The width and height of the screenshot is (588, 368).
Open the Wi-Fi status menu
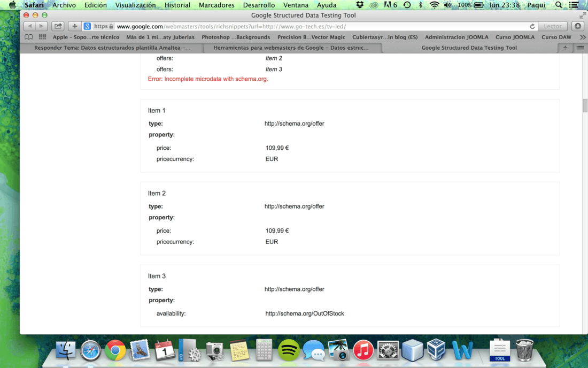434,5
